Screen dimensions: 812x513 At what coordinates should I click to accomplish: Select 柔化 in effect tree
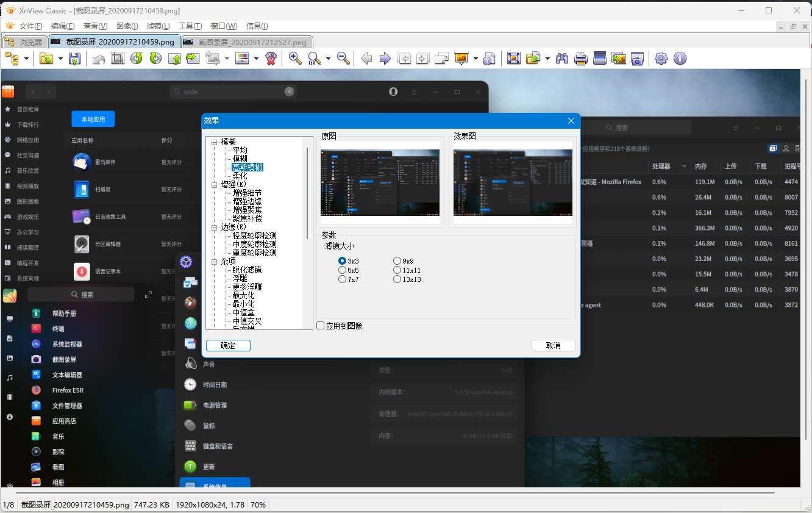coord(240,176)
